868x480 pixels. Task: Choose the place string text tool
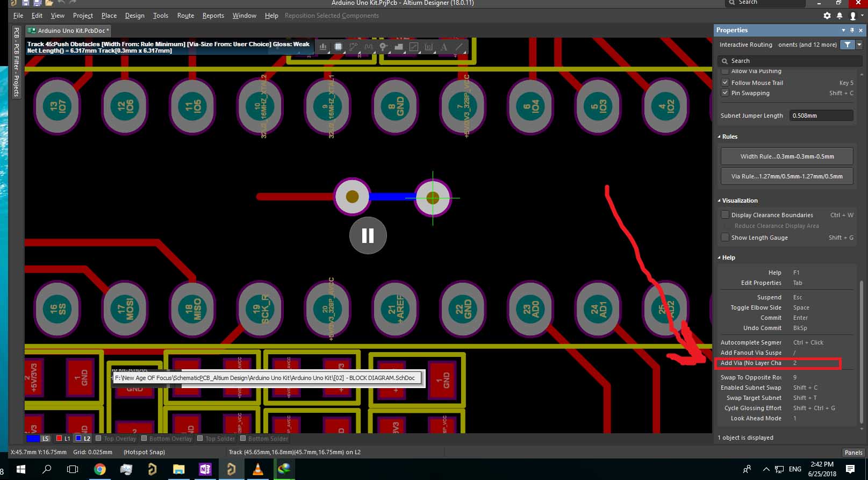444,47
